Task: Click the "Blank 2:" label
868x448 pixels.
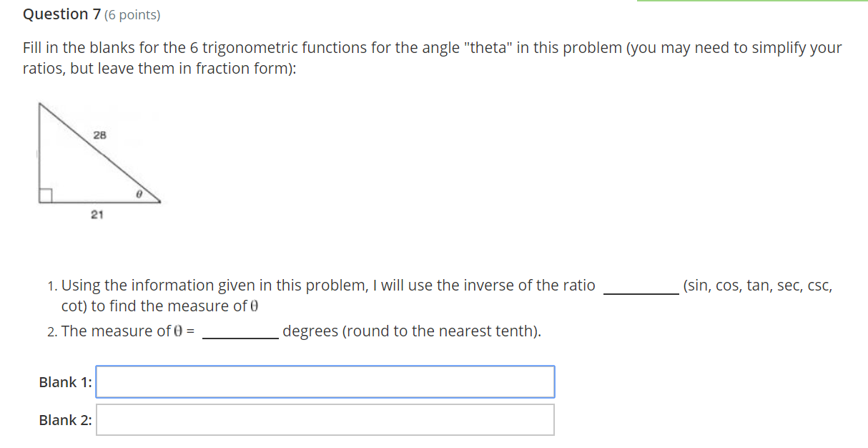Action: click(65, 420)
